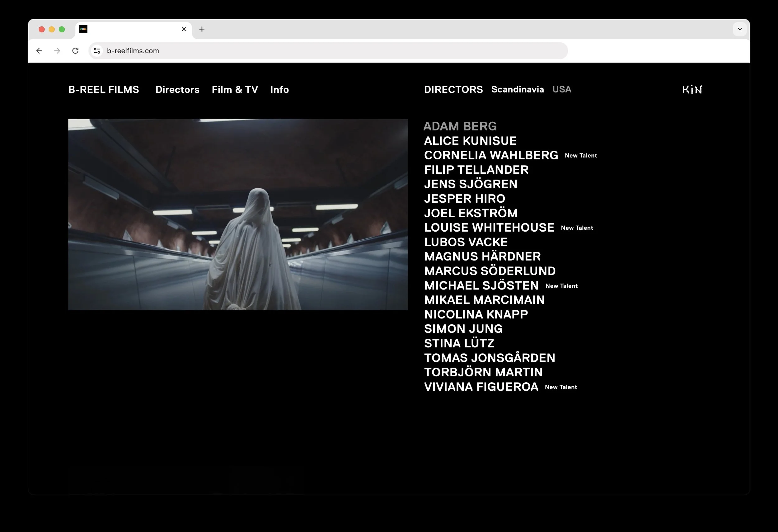The image size is (778, 532).
Task: Open the Directors menu item
Action: [177, 89]
